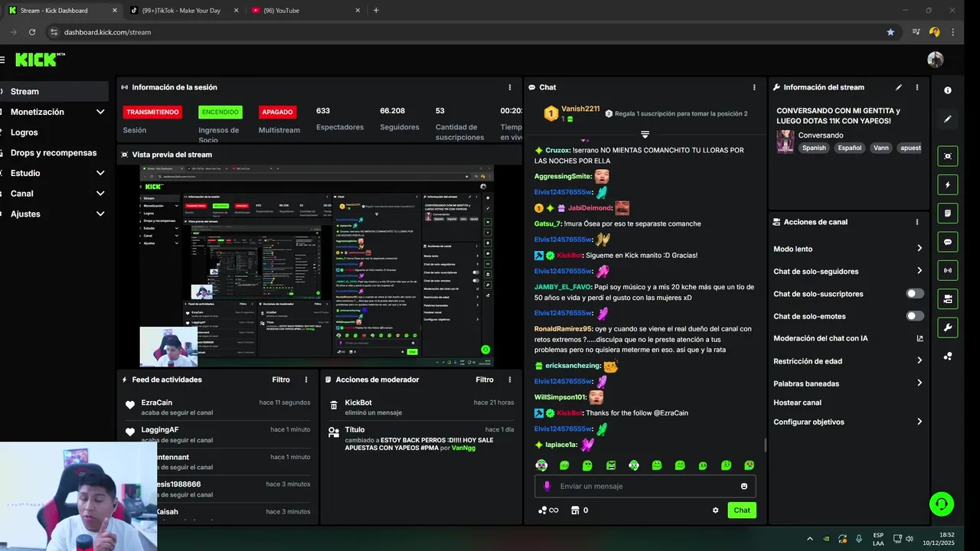Open Filtro in Feed de actividades
The image size is (980, 551).
coord(281,380)
